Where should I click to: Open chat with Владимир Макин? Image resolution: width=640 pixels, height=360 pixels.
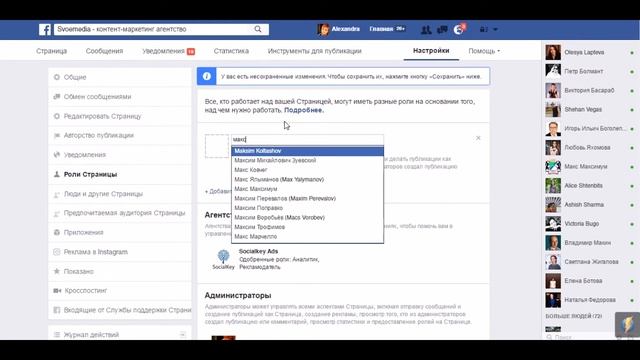click(590, 243)
